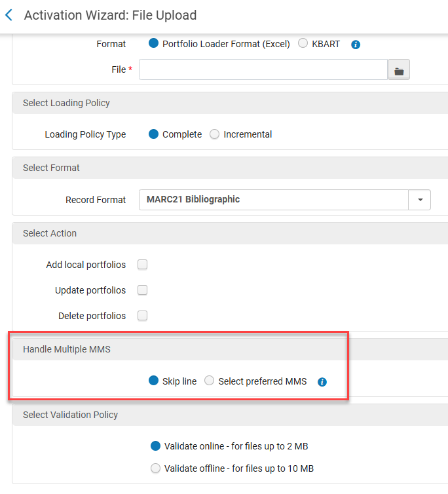This screenshot has height=494, width=448.
Task: Open the file browse folder icon
Action: (398, 69)
